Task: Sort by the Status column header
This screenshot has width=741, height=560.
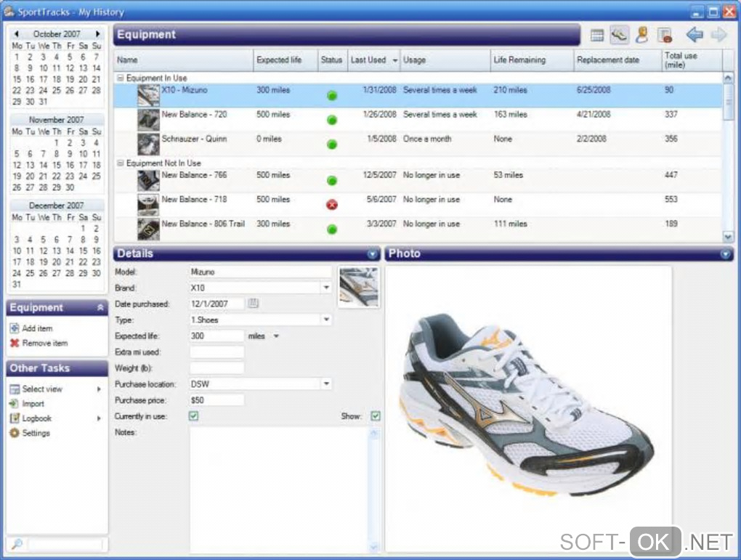Action: pos(331,60)
